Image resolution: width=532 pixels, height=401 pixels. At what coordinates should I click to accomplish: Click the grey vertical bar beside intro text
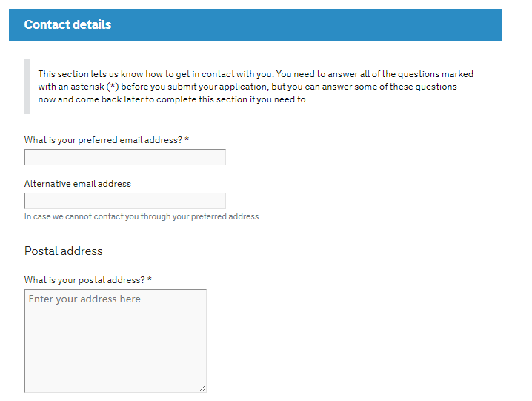27,87
